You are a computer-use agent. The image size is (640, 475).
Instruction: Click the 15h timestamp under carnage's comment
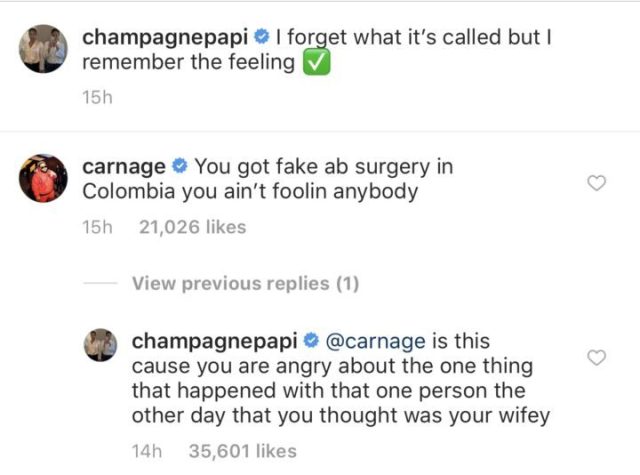point(97,228)
